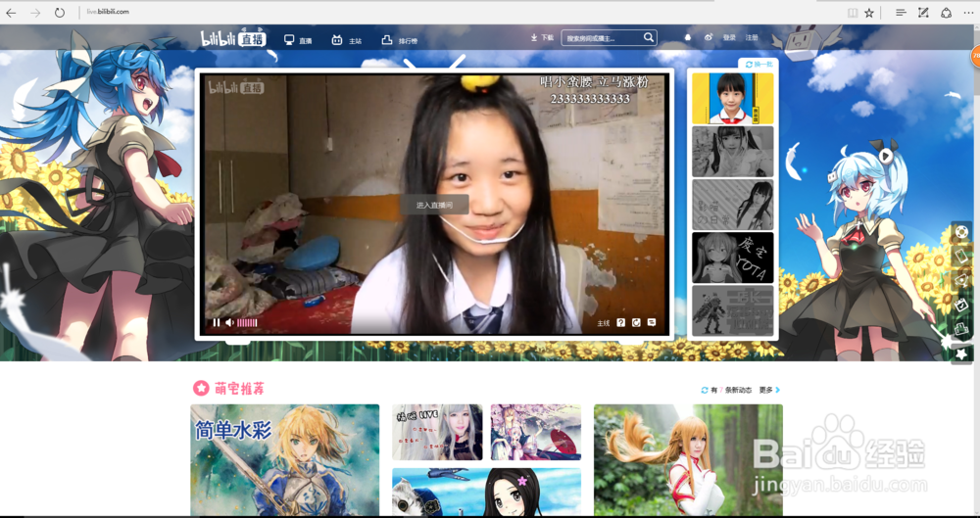Refresh recommended streams with 换一批
This screenshot has height=518, width=980.
click(759, 65)
